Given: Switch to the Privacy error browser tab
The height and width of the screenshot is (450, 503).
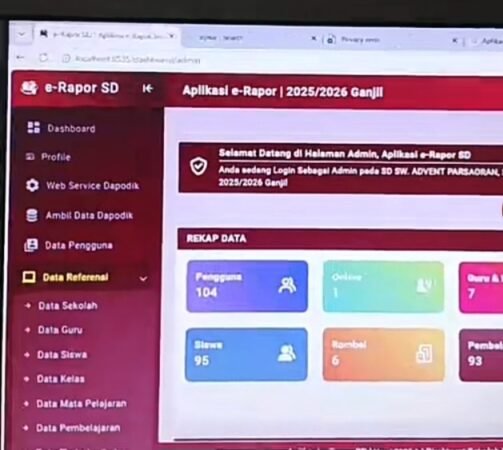Looking at the screenshot, I should (x=390, y=40).
